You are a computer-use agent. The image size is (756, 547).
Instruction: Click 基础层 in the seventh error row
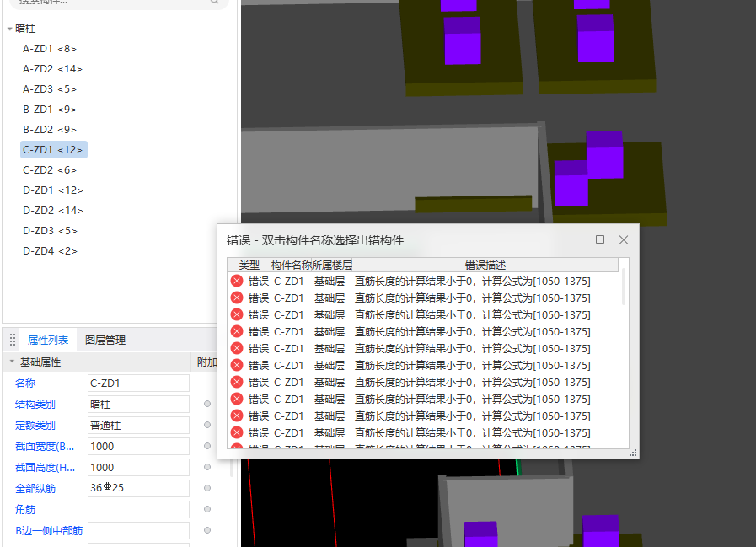coord(330,382)
